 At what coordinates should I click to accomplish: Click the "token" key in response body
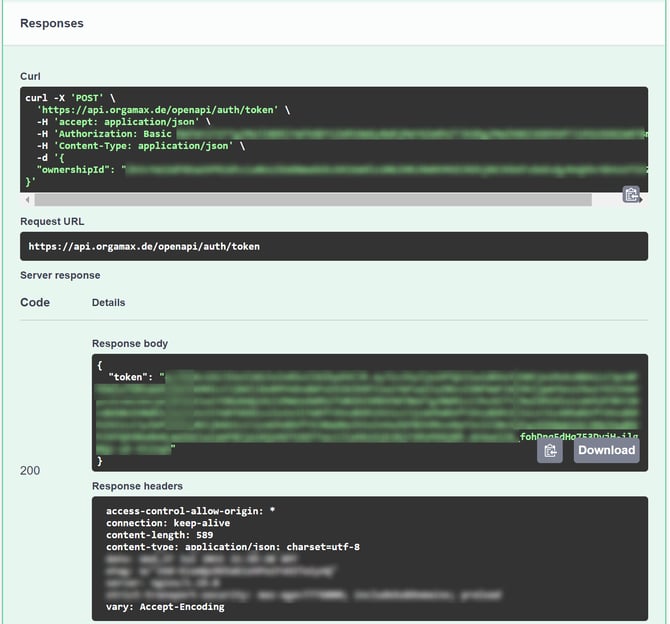point(132,379)
